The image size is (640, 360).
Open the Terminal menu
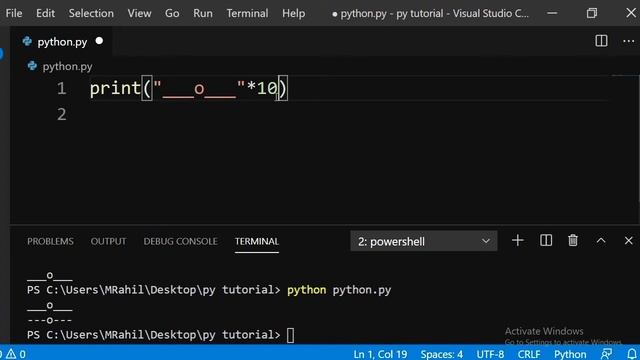247,13
